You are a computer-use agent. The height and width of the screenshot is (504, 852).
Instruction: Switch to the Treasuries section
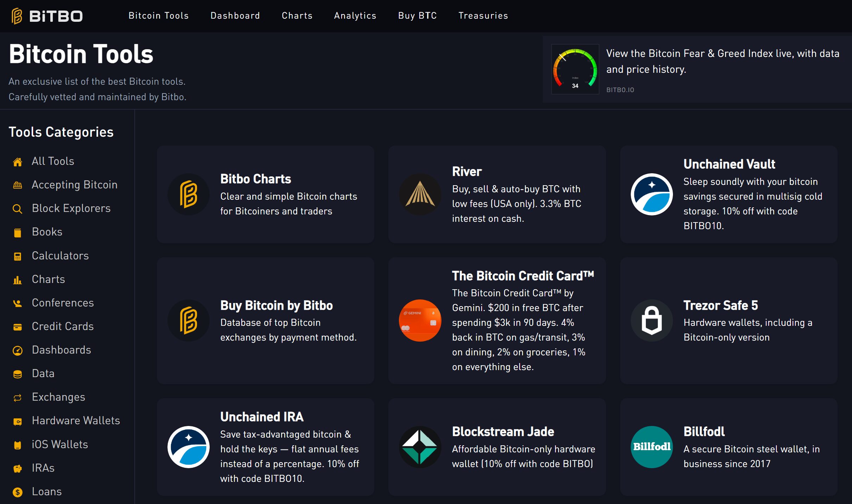(x=483, y=16)
